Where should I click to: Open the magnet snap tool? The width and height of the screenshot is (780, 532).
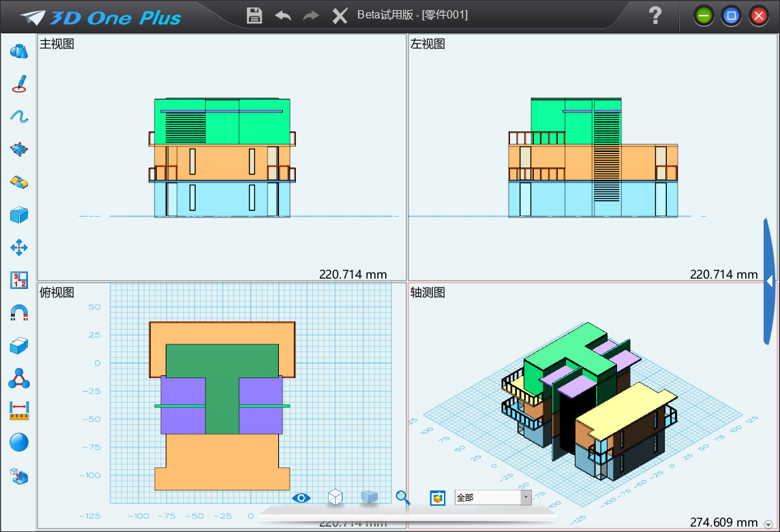tap(19, 313)
